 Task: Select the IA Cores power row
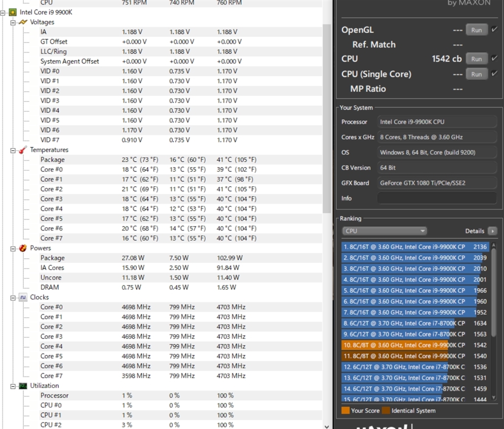click(x=180, y=267)
